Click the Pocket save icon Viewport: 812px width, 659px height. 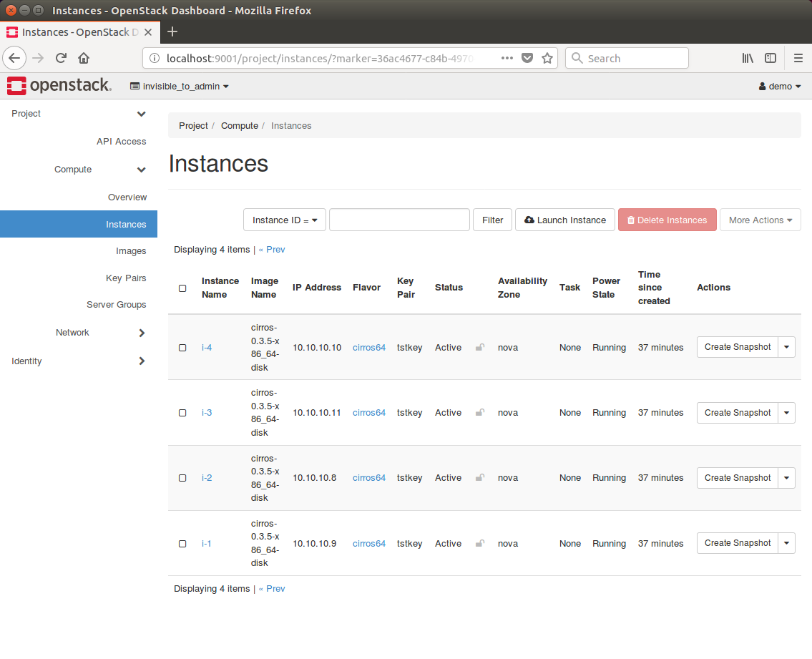tap(527, 58)
